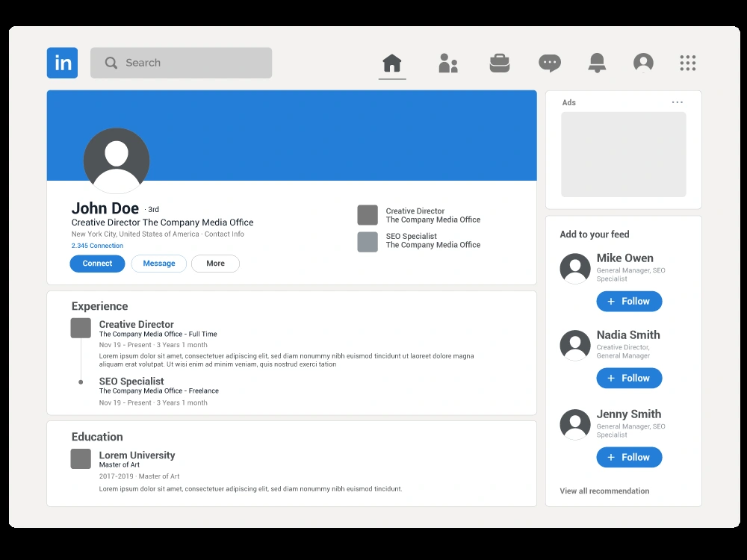Open the Messaging speech bubble icon
Image resolution: width=747 pixels, height=560 pixels.
550,63
